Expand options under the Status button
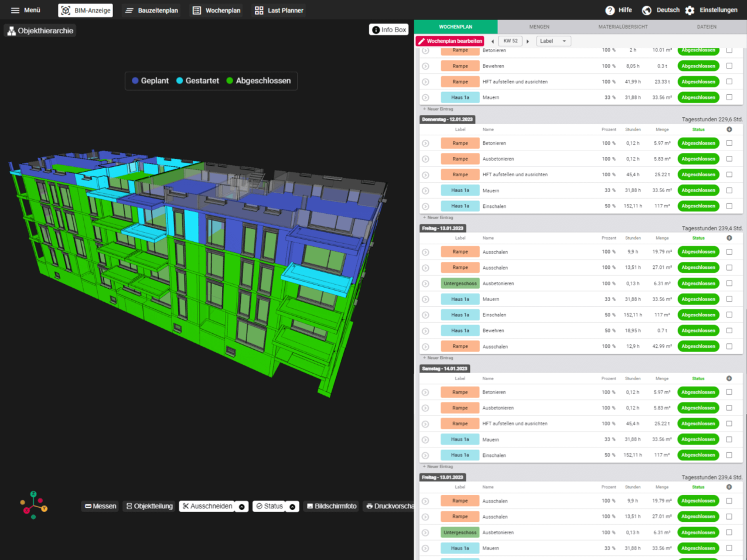Viewport: 747px width, 560px height. point(292,506)
